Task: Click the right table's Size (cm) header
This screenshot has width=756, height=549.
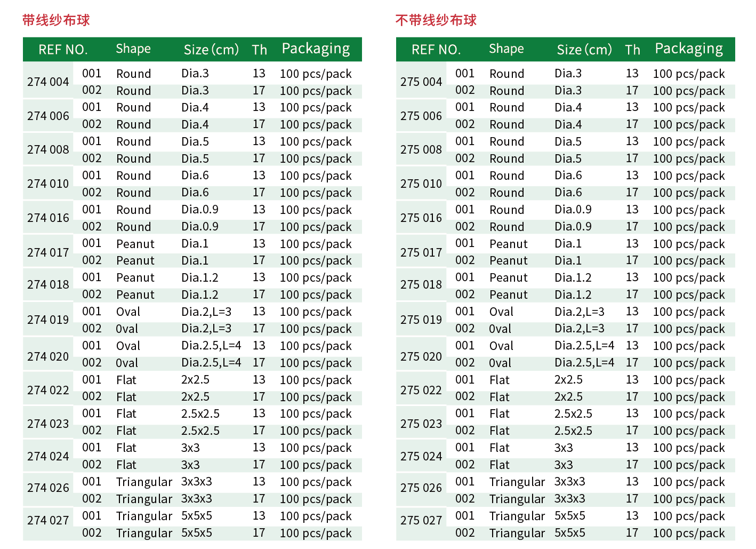Action: [584, 50]
